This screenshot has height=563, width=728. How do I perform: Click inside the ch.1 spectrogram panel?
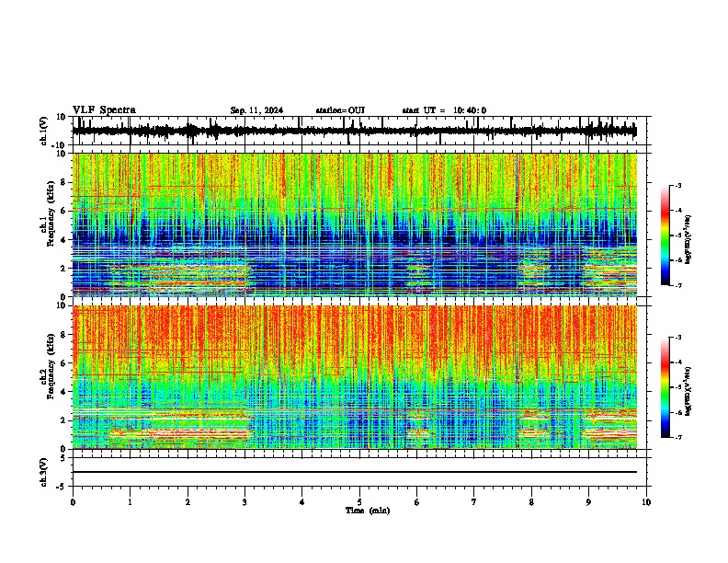[355, 224]
